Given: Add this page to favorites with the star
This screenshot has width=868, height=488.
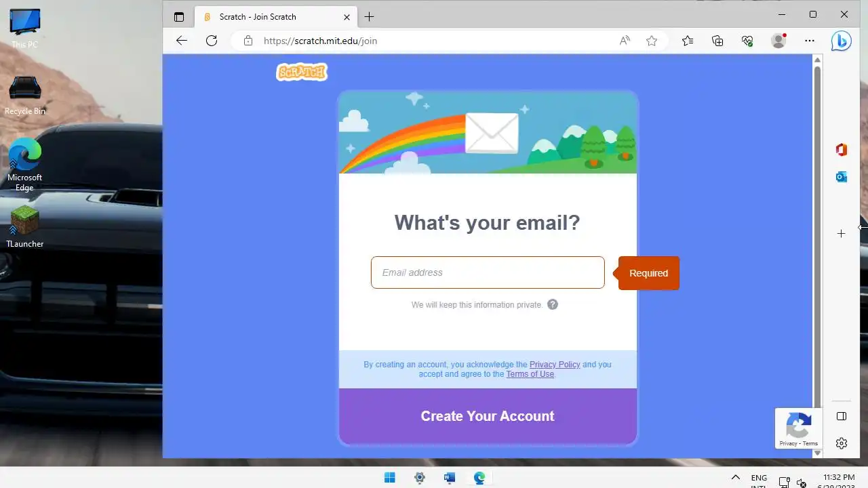Looking at the screenshot, I should pyautogui.click(x=652, y=41).
